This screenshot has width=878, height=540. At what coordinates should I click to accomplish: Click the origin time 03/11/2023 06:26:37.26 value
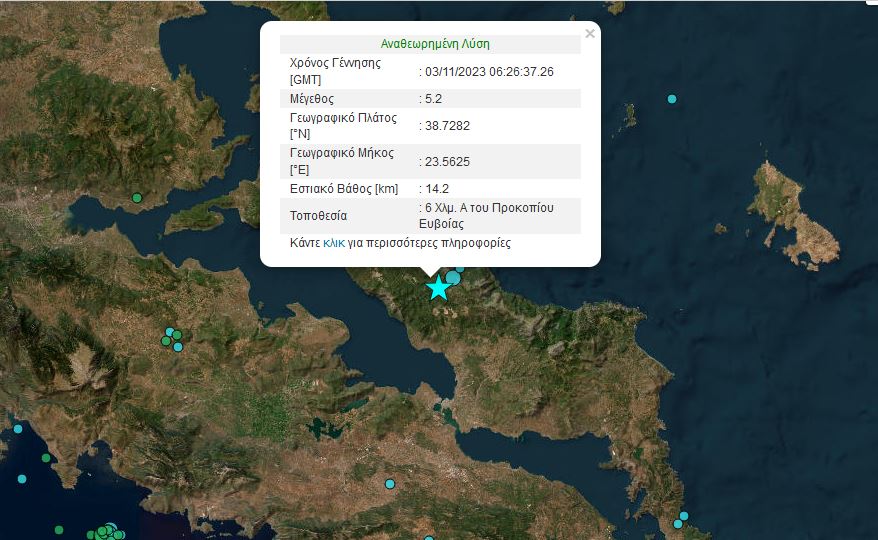tap(489, 72)
